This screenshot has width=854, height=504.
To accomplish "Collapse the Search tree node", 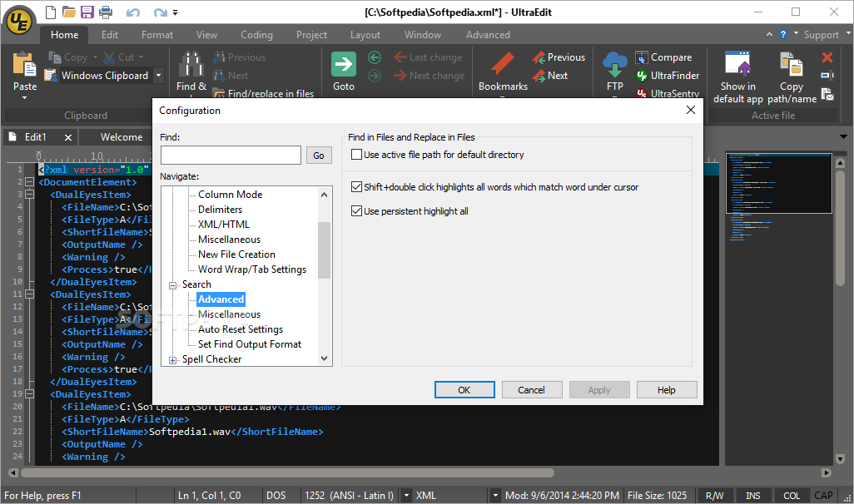I will pos(172,284).
